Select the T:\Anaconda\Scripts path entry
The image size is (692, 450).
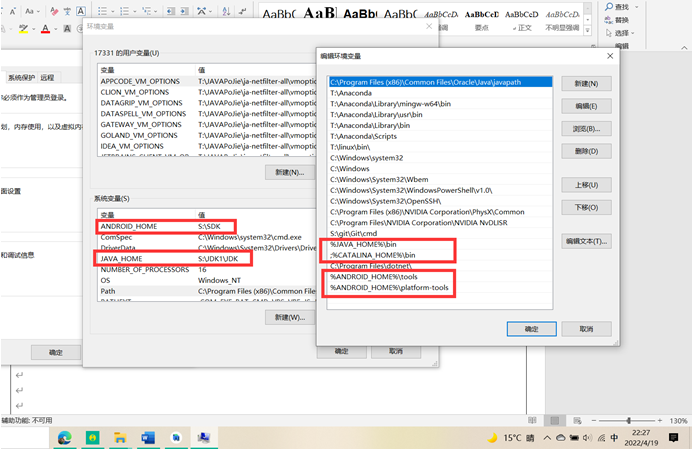(x=440, y=136)
